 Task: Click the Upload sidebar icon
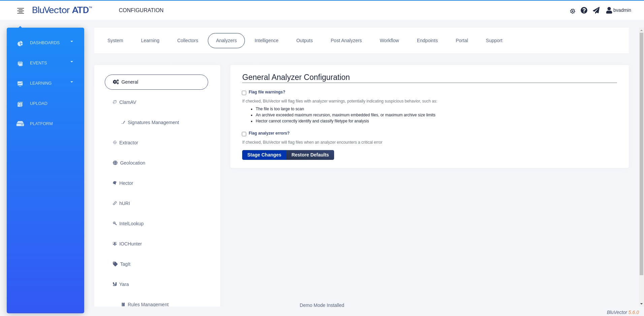[20, 104]
